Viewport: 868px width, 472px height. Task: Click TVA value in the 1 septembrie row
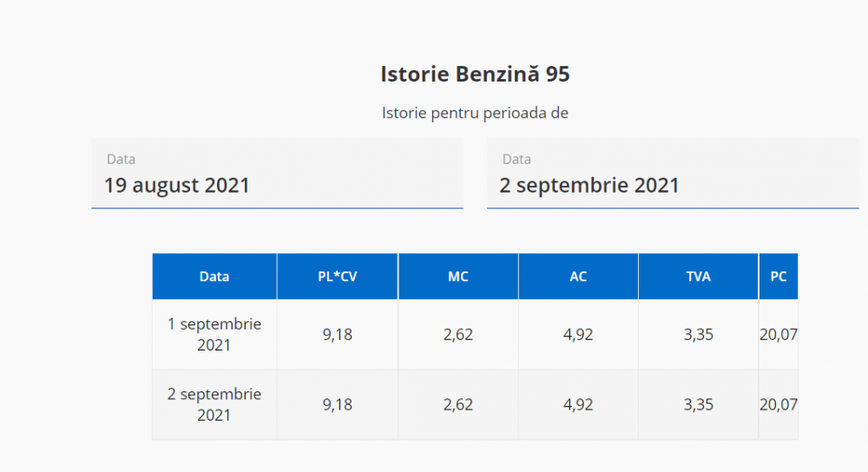coord(698,334)
